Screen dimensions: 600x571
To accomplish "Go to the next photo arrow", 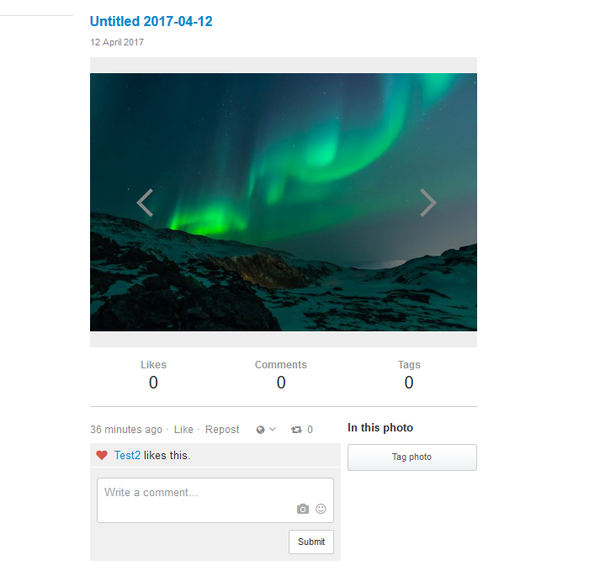I will (x=428, y=202).
